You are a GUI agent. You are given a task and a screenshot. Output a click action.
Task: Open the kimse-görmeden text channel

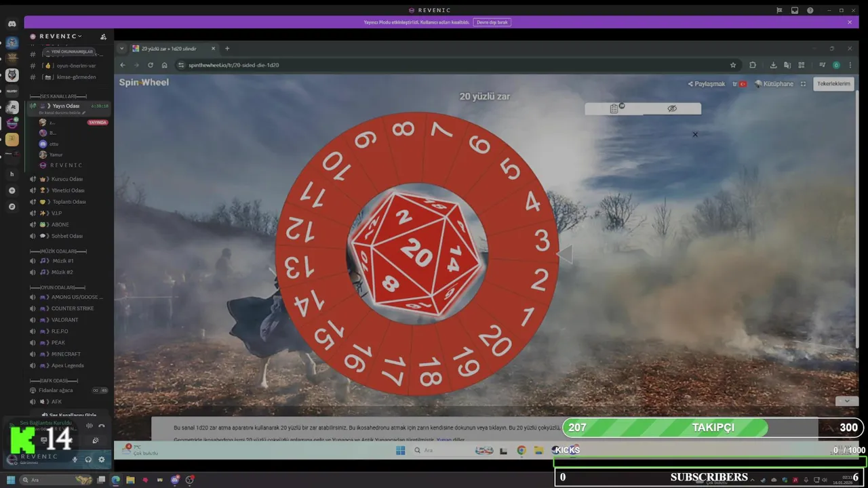coord(71,77)
